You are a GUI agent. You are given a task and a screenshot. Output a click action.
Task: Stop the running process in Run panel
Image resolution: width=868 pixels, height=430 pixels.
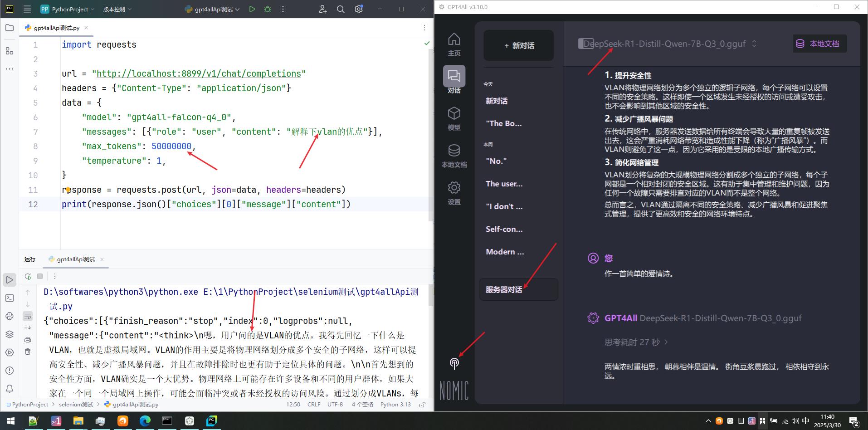click(x=40, y=276)
